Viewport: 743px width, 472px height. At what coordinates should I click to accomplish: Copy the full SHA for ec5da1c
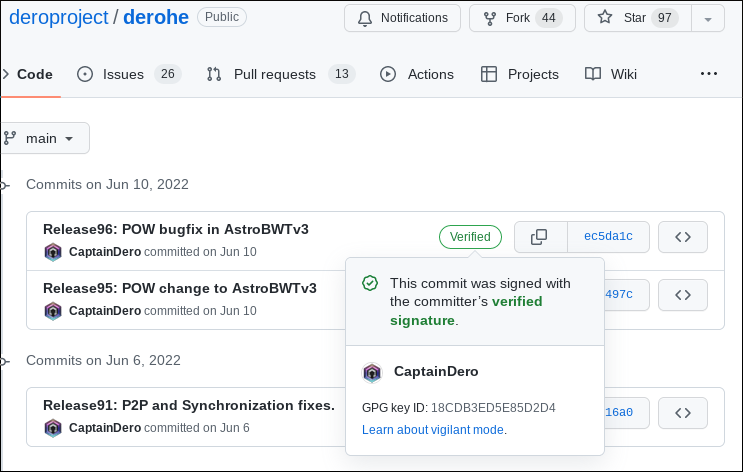click(x=541, y=236)
